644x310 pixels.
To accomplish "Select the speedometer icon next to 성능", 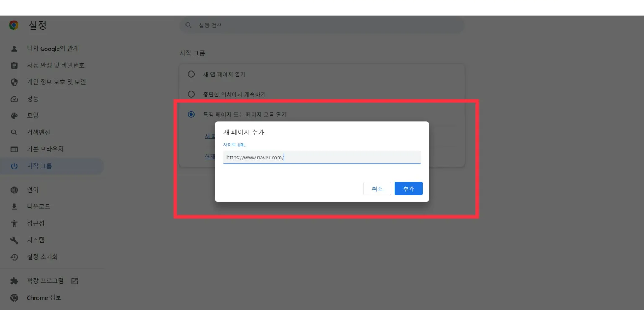I will [14, 99].
